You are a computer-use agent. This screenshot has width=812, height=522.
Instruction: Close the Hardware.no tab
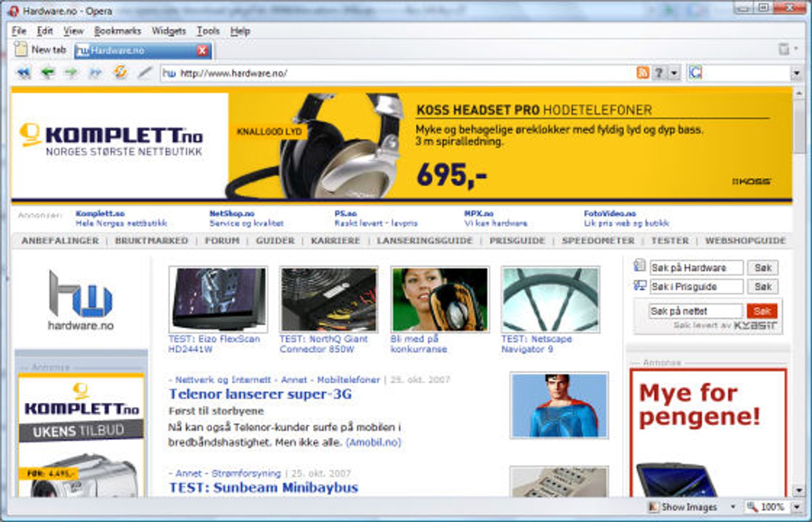(x=202, y=50)
